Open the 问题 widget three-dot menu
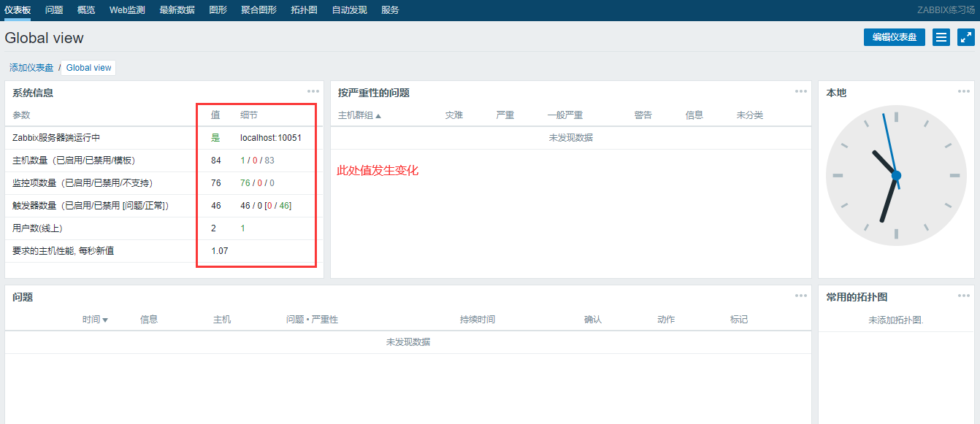This screenshot has height=424, width=980. 801,296
